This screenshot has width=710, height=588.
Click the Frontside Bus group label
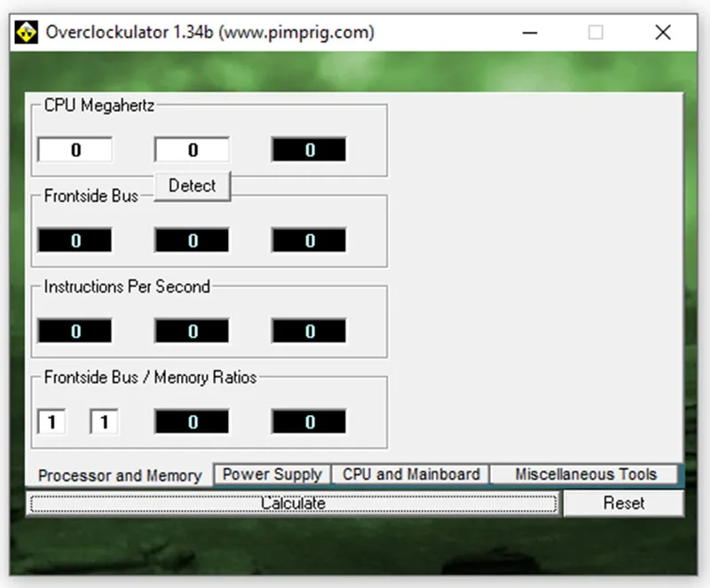click(x=91, y=196)
